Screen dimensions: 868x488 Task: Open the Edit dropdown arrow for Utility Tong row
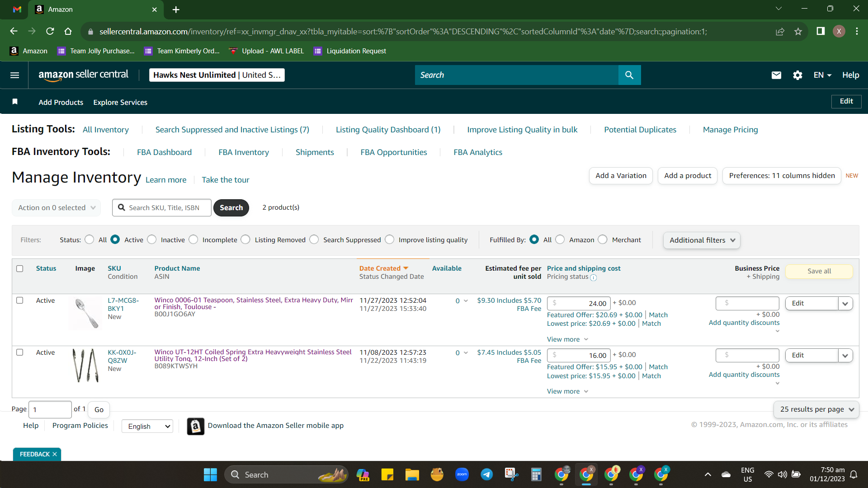pos(845,356)
